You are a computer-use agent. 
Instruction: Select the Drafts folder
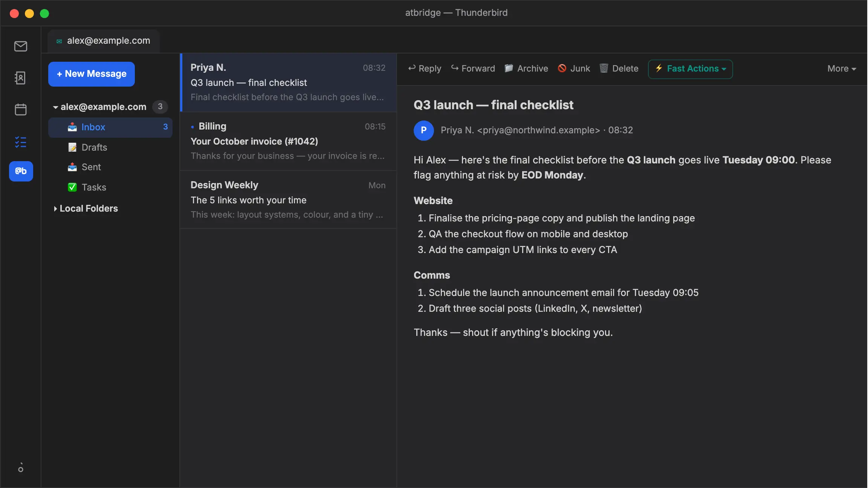coord(110,148)
